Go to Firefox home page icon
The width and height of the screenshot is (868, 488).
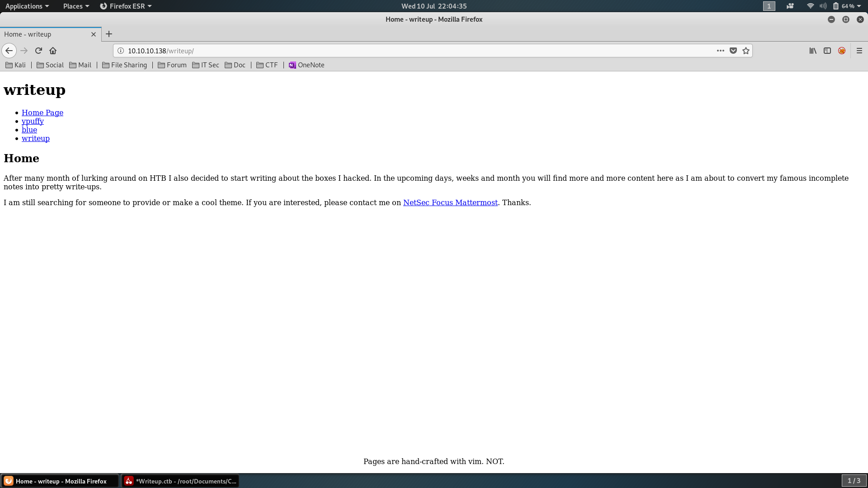[x=53, y=51]
